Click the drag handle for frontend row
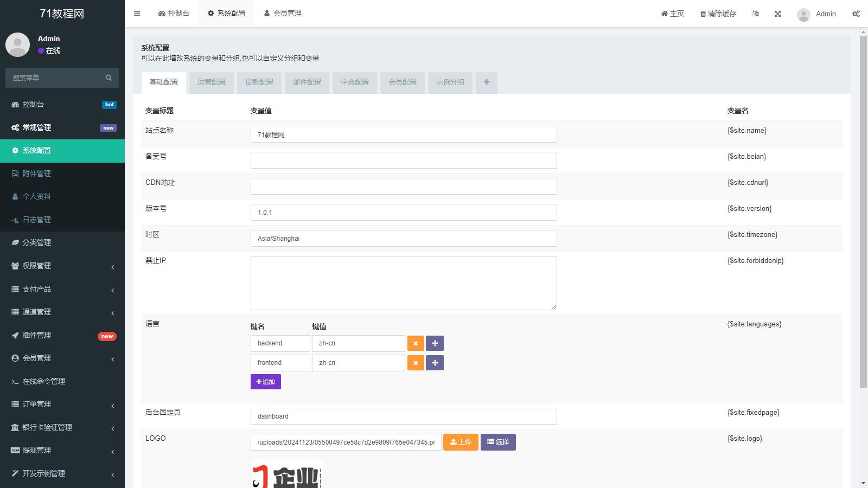Viewport: 868px width, 488px height. (435, 363)
